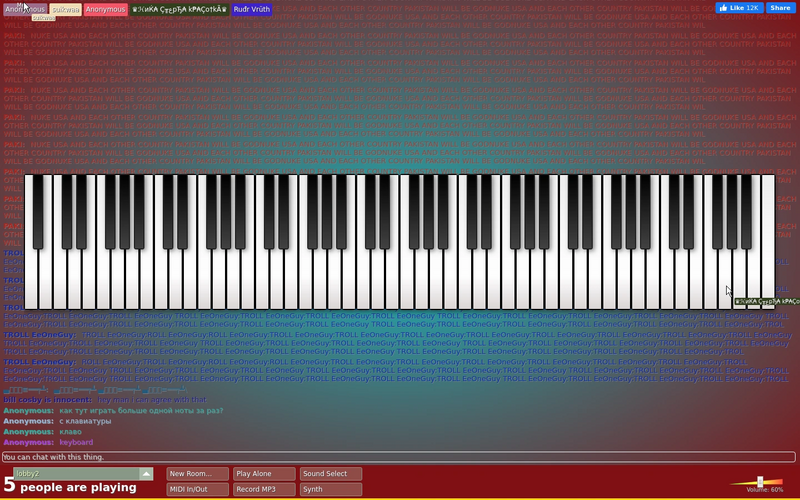Select the pink Anonymous user tag
Image resolution: width=800 pixels, height=500 pixels.
tap(105, 9)
